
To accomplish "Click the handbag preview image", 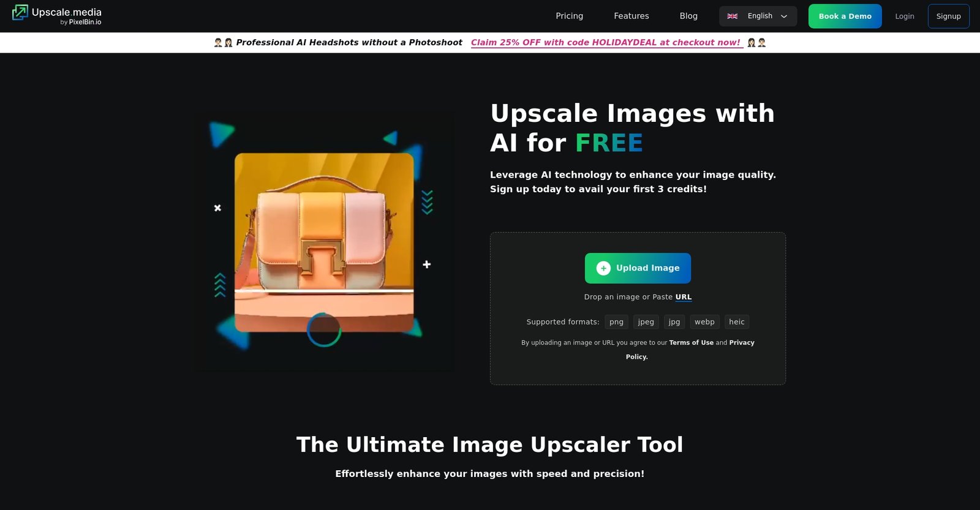I will (324, 242).
